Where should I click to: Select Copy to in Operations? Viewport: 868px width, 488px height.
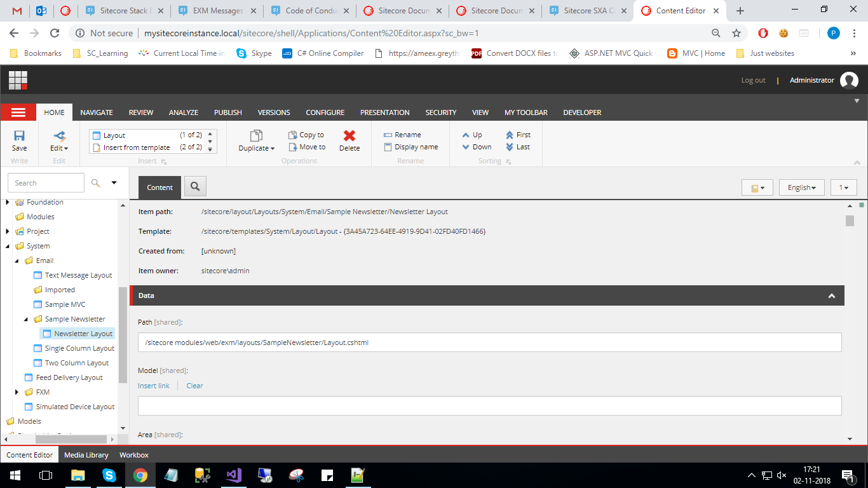click(306, 135)
